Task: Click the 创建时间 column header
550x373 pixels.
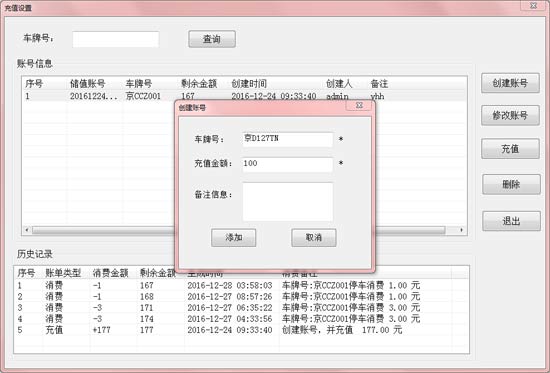Action: pos(249,84)
